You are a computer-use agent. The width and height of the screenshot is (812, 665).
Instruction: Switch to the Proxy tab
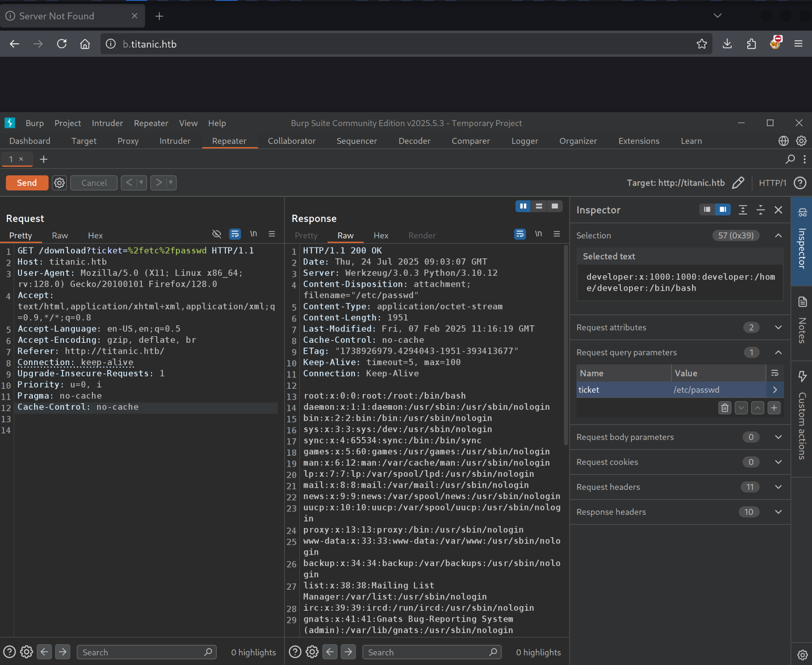(x=128, y=141)
